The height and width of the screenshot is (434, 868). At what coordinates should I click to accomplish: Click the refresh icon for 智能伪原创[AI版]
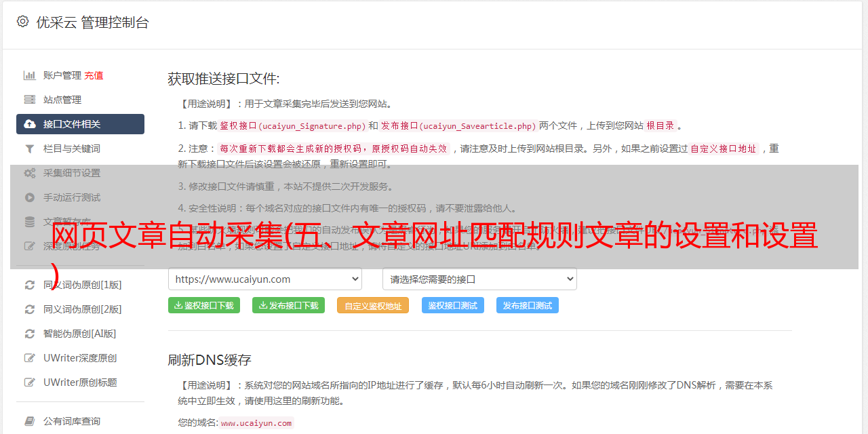click(30, 334)
